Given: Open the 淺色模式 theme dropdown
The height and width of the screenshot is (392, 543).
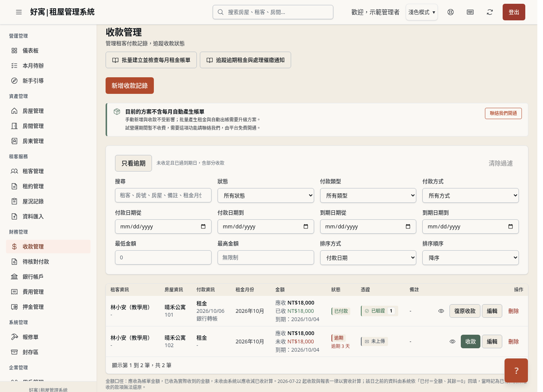Looking at the screenshot, I should [422, 12].
